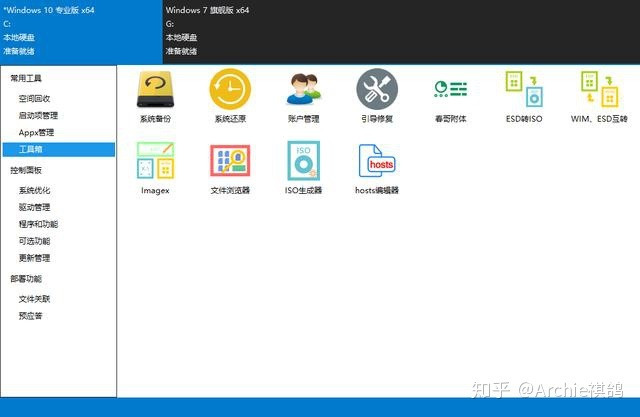
Task: Select 驱动管理 in the sidebar
Action: coord(34,207)
